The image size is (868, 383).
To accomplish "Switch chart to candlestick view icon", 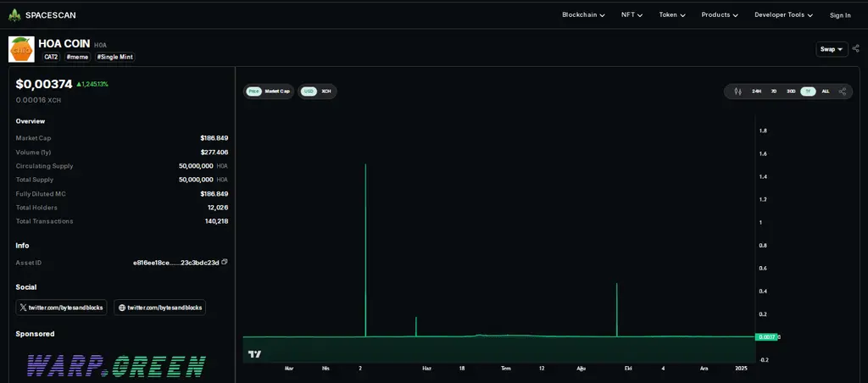I will pyautogui.click(x=737, y=92).
